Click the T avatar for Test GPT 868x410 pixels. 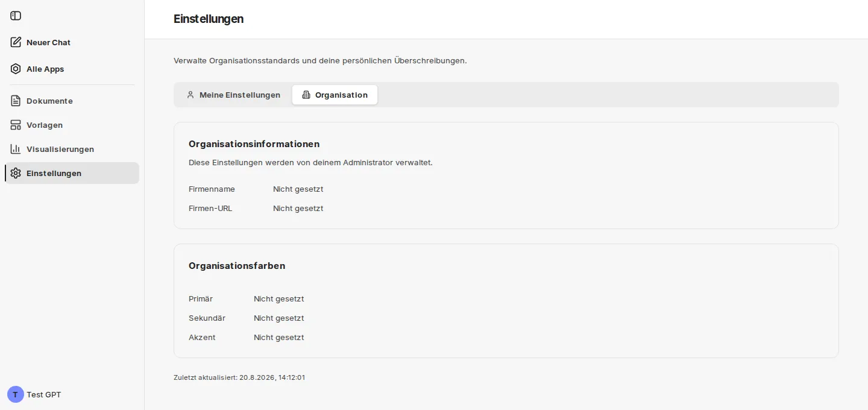pos(16,394)
